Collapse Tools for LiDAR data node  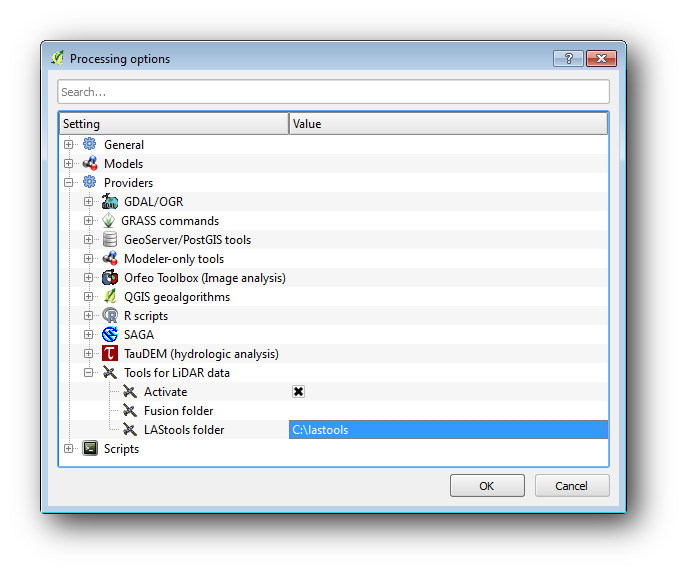[x=89, y=373]
